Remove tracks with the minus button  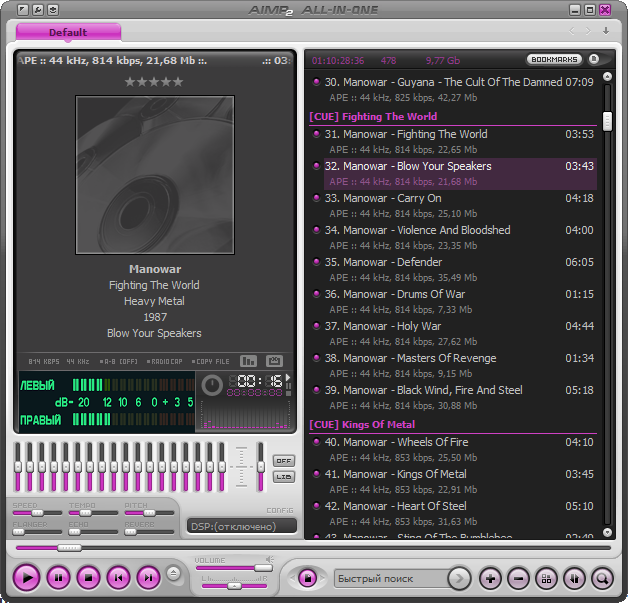(x=518, y=579)
